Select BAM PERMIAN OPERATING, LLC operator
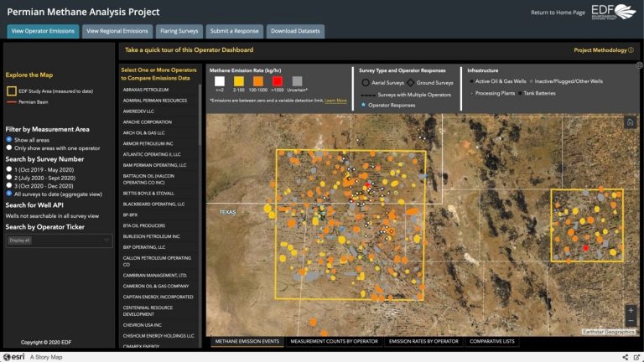The image size is (644, 362). tap(154, 165)
